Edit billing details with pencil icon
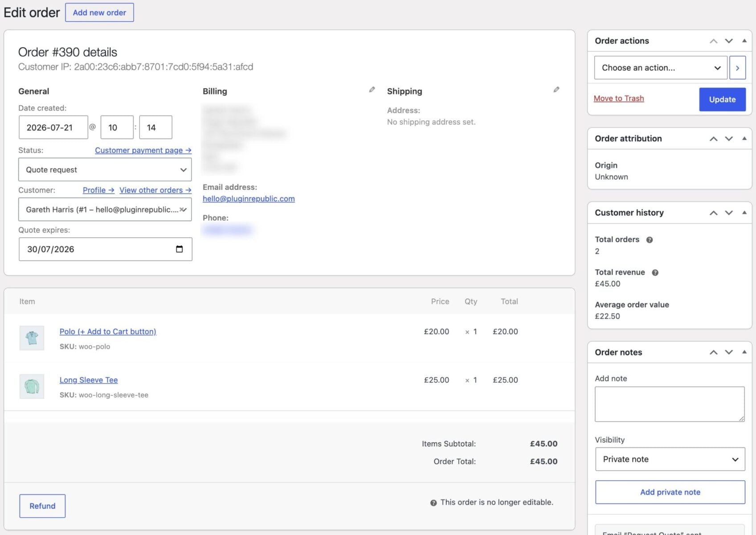 [372, 90]
